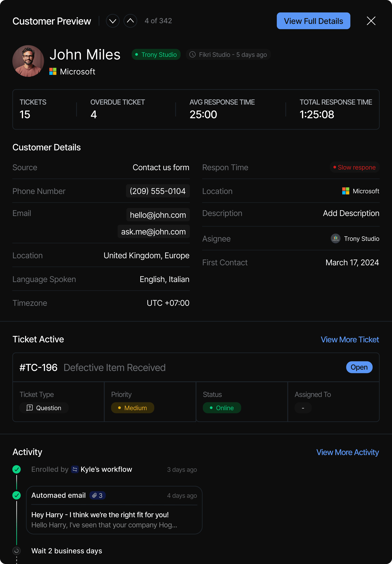
Task: Click John Miles profile photo
Action: click(28, 61)
